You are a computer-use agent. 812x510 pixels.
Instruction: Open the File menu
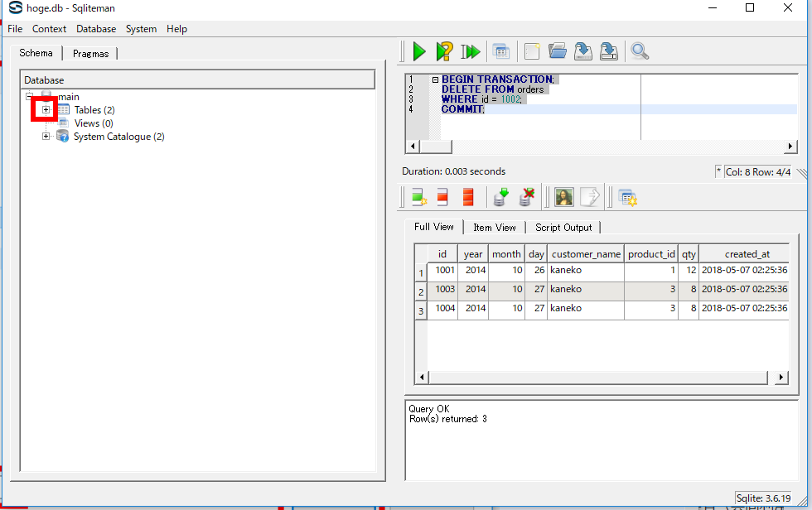15,29
